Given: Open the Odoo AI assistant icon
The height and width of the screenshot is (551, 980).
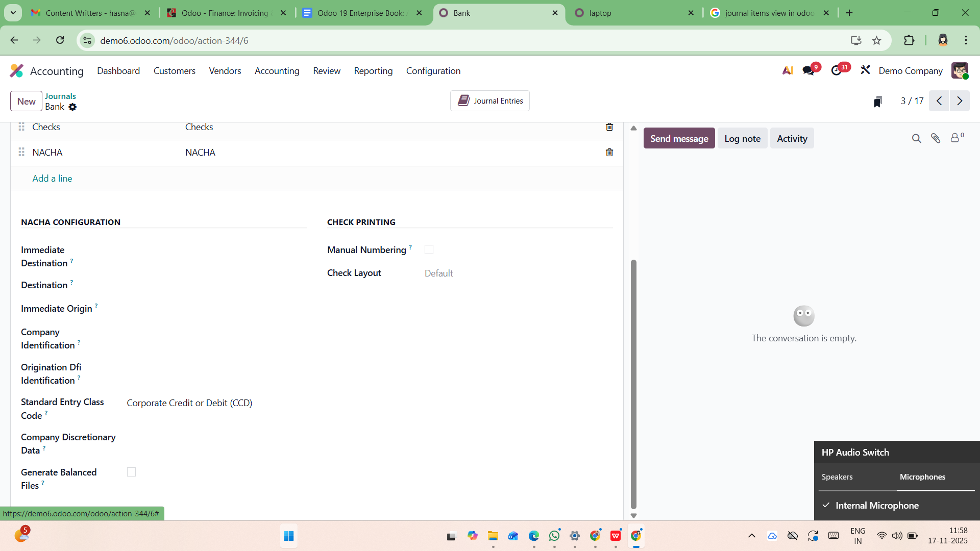Looking at the screenshot, I should [x=787, y=71].
